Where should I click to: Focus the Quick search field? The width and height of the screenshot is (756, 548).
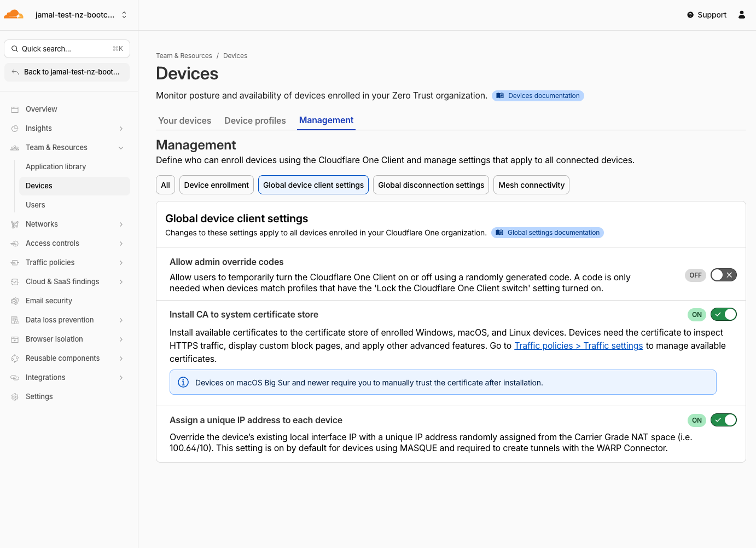click(67, 49)
